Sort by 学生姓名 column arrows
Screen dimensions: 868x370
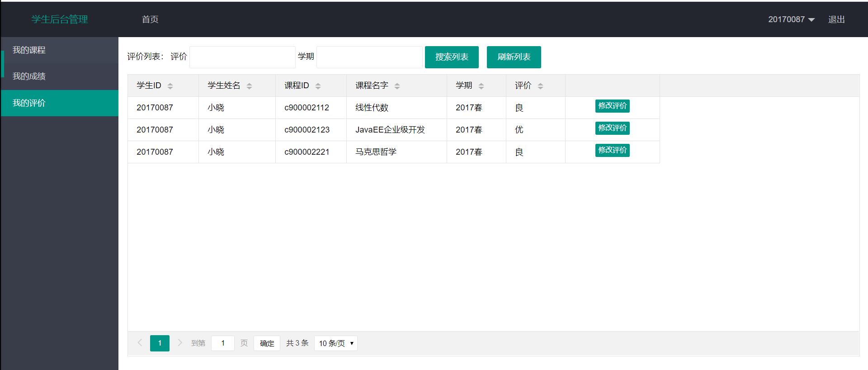[x=249, y=86]
